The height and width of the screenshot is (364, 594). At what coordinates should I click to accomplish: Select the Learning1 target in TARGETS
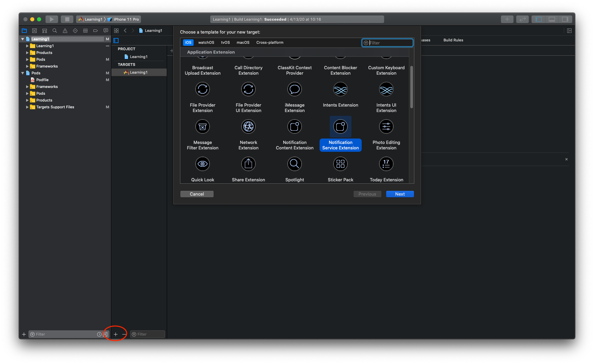tap(139, 72)
